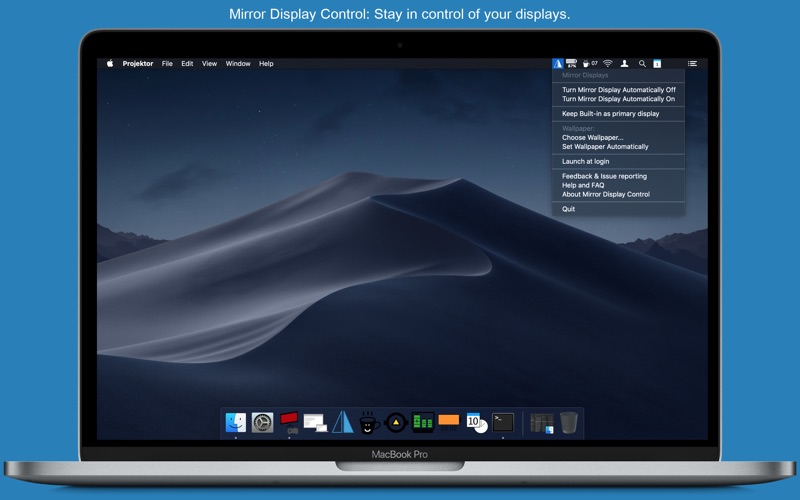Image resolution: width=800 pixels, height=500 pixels.
Task: Open Terminal from the Dock
Action: pyautogui.click(x=503, y=422)
